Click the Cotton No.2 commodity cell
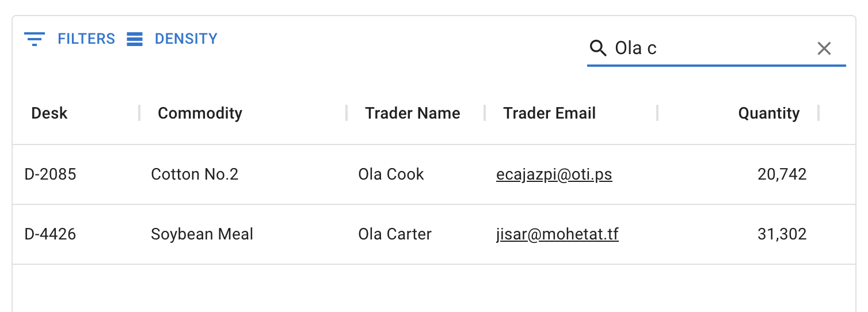The height and width of the screenshot is (312, 868). pos(195,174)
